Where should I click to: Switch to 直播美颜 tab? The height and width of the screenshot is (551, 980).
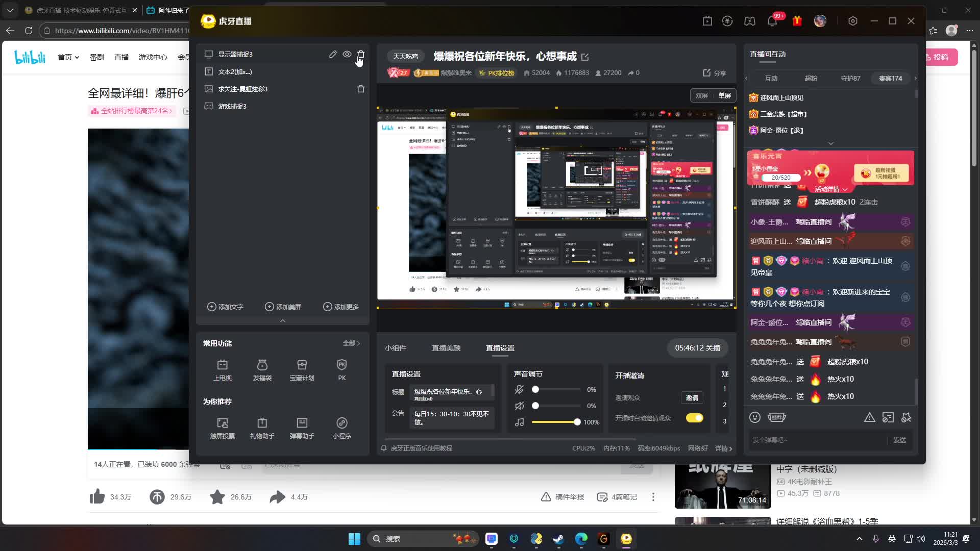(x=446, y=348)
